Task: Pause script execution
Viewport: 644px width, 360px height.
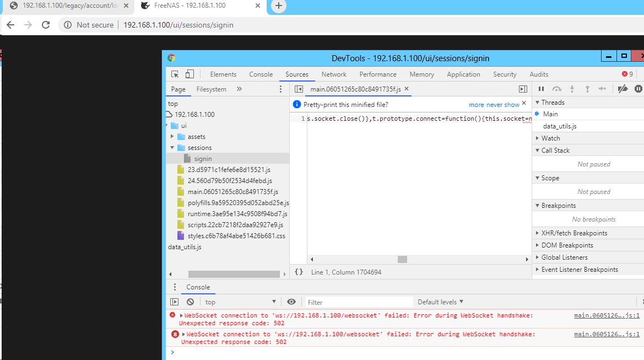Action: pyautogui.click(x=542, y=89)
